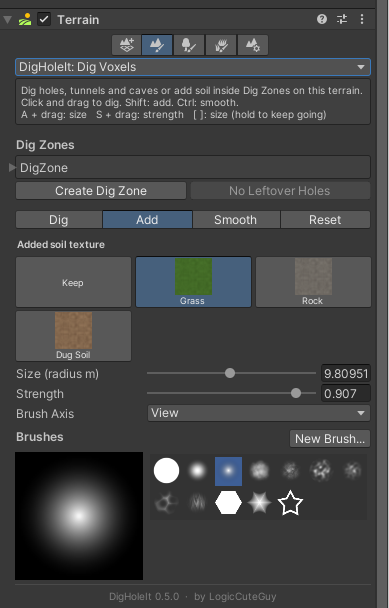The height and width of the screenshot is (608, 389).
Task: Select the Paint Trees tool
Action: click(189, 45)
